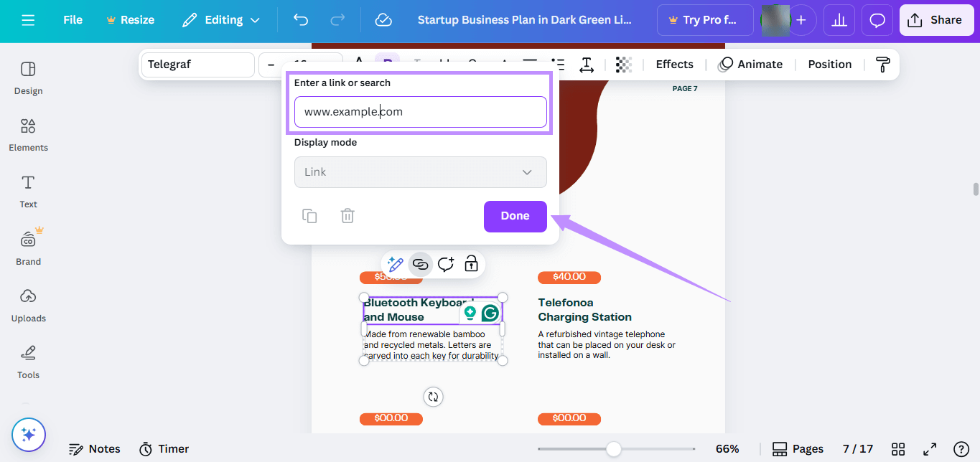
Task: Open the Telegraf font selector
Action: [197, 65]
